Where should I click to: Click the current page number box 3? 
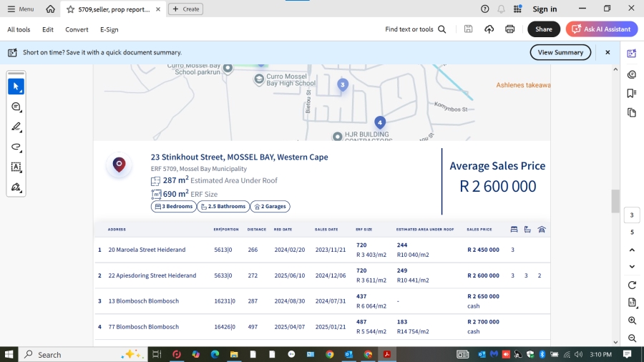tap(632, 215)
